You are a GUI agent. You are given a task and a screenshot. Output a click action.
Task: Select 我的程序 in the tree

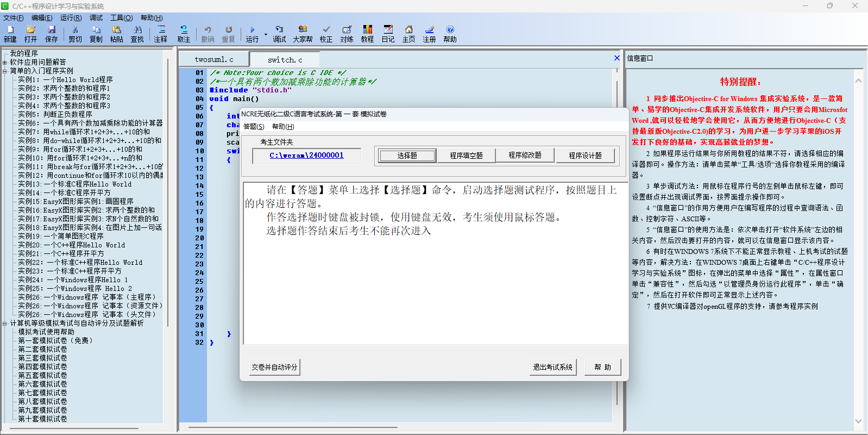click(24, 53)
